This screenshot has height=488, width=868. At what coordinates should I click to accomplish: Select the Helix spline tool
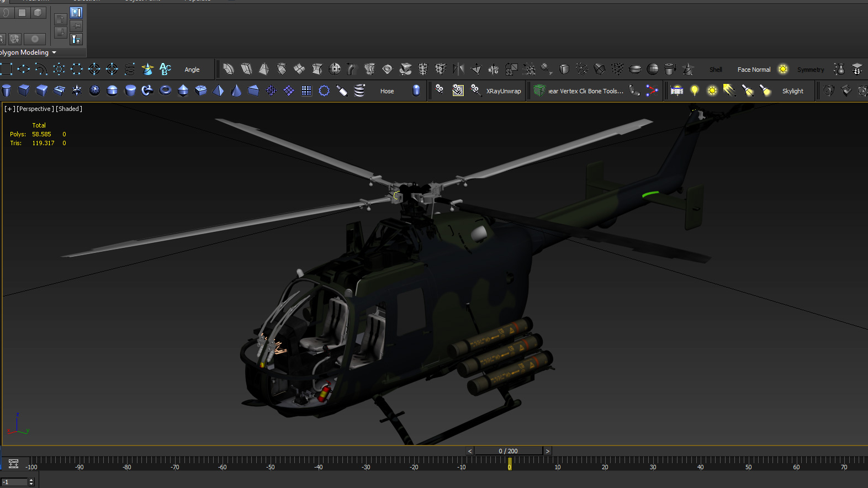point(130,69)
